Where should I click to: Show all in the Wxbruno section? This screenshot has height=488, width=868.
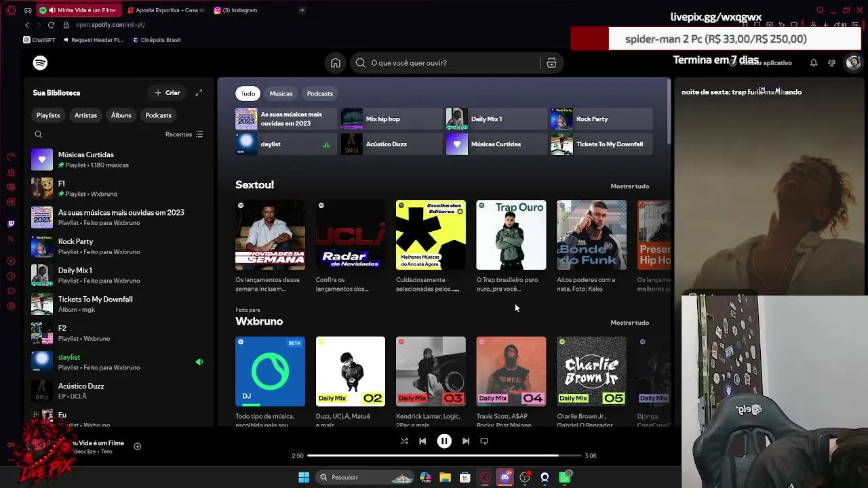click(x=629, y=323)
